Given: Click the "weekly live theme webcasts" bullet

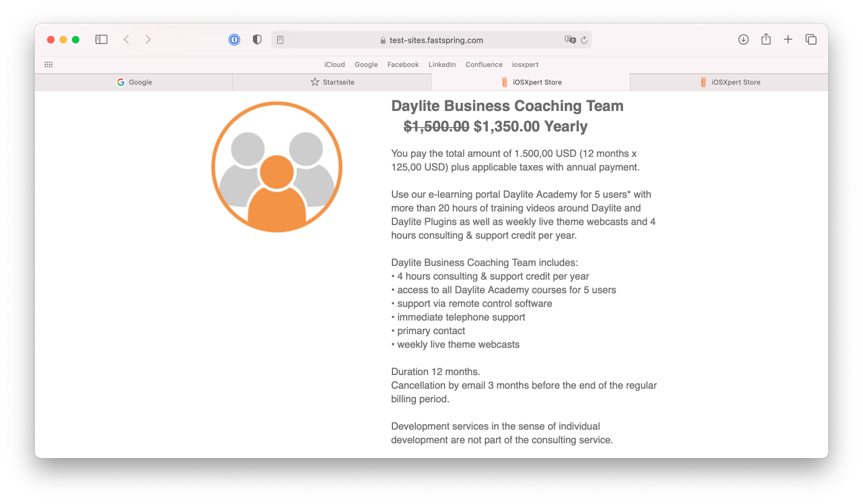Looking at the screenshot, I should [456, 345].
